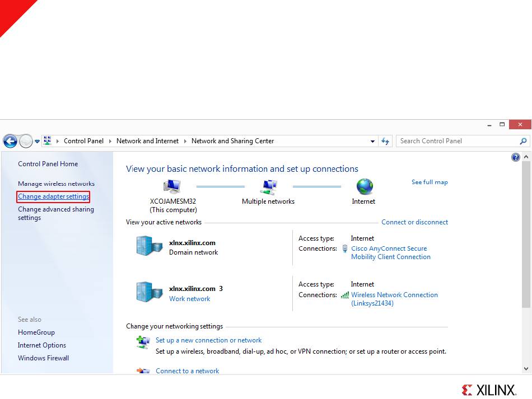Open the recent pages dropdown arrow
532x399 pixels.
click(x=37, y=142)
